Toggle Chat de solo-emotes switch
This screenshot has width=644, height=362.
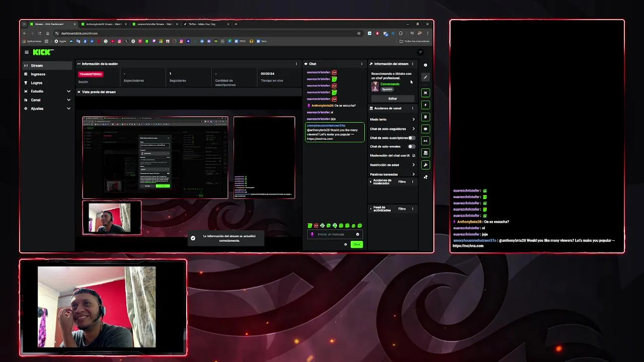[x=412, y=146]
